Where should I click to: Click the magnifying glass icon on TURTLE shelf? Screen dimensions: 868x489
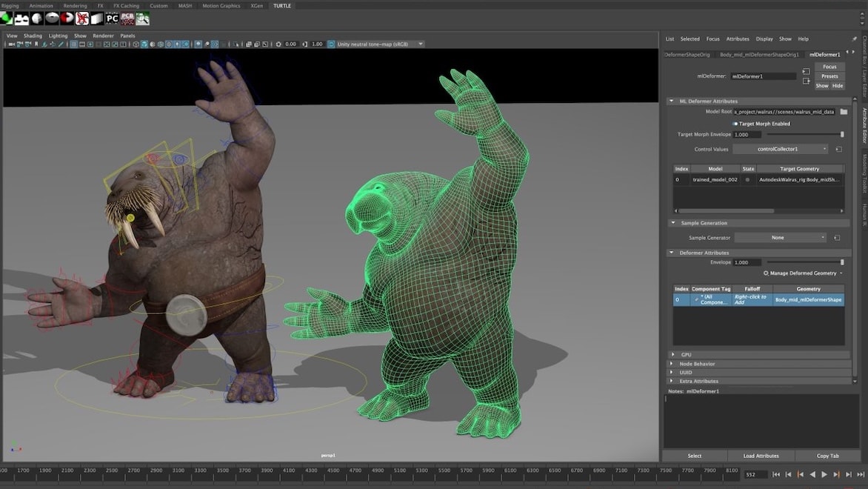143,19
